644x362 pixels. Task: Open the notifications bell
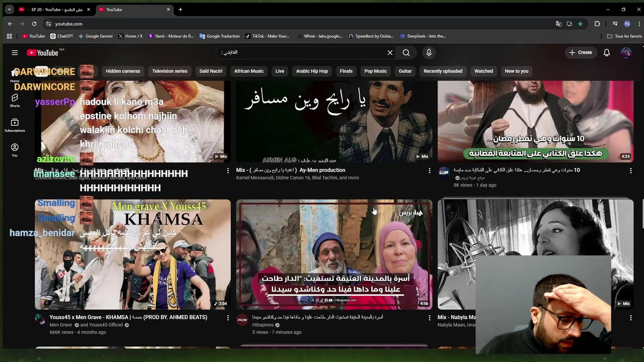coord(607,52)
